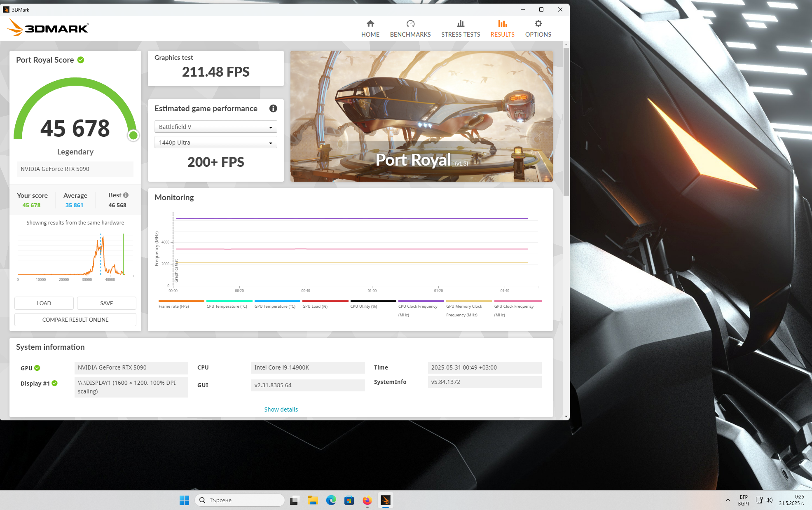812x510 pixels.
Task: Toggle GPU Temperature legend series
Action: tap(277, 304)
